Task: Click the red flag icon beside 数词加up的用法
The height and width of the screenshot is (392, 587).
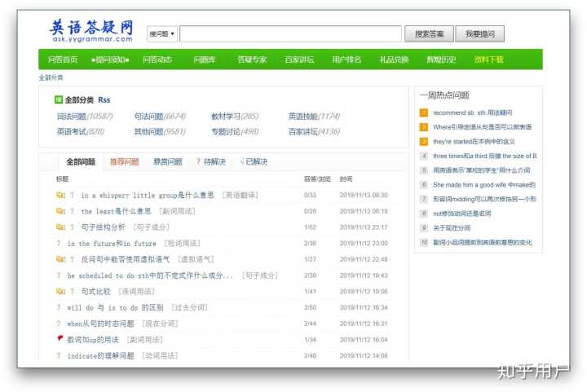Action: click(60, 339)
